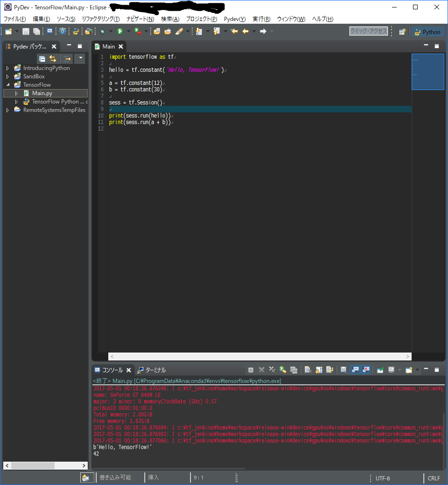This screenshot has height=485, width=448.
Task: Collapse all items in Pydev package explorer
Action: pos(42,58)
